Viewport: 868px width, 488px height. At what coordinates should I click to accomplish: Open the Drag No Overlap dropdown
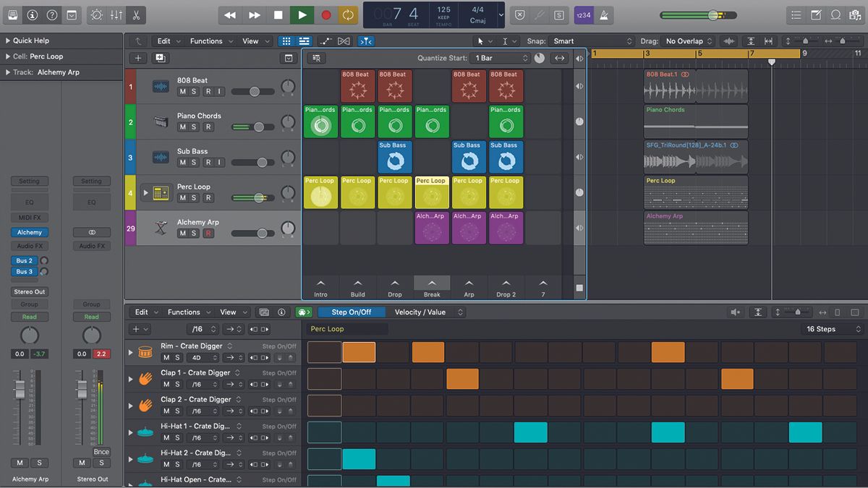tap(686, 41)
